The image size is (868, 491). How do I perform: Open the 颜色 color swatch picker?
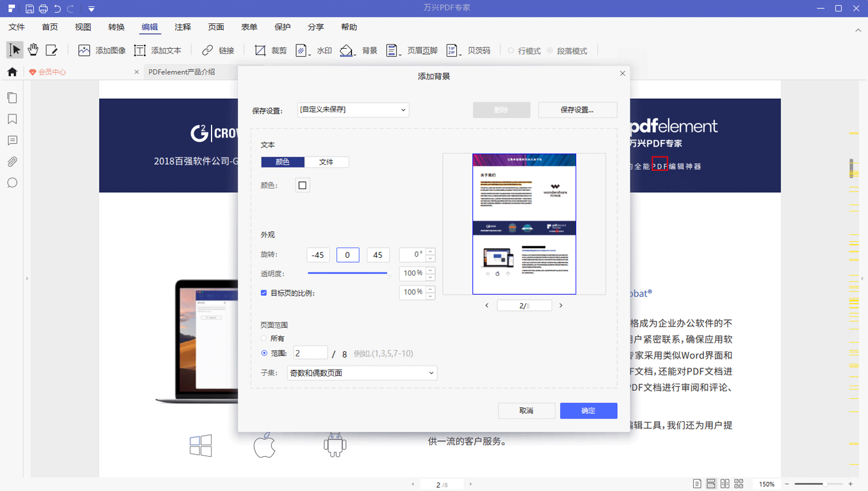point(303,186)
